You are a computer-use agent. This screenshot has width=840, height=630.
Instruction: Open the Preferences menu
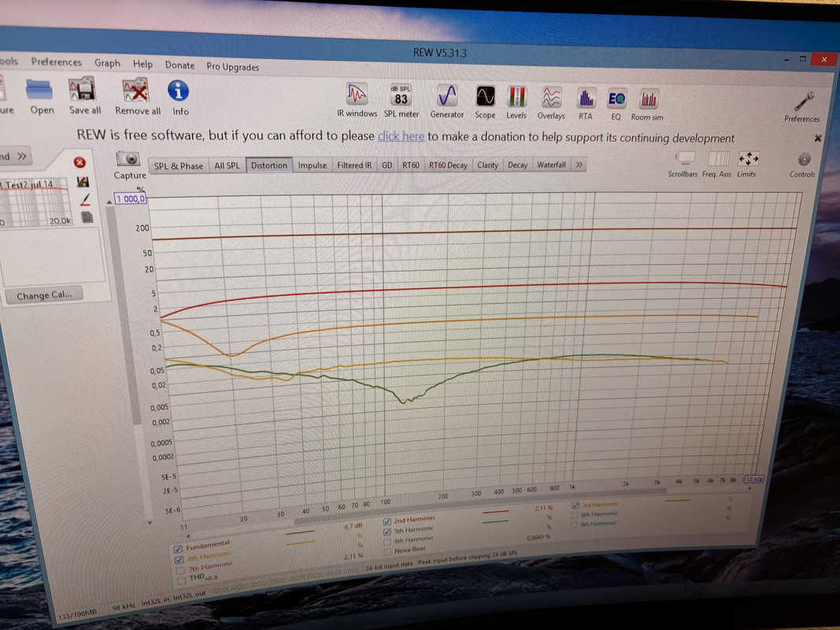(56, 62)
